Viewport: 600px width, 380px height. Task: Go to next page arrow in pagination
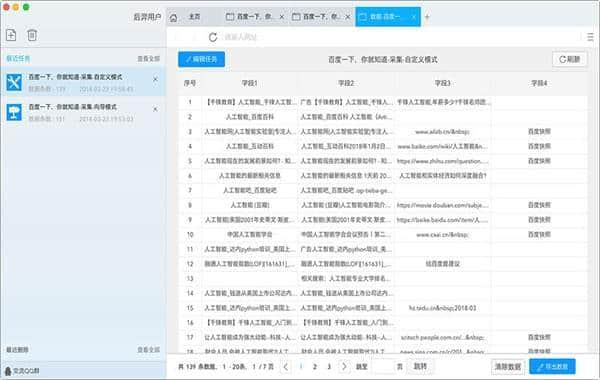coord(344,366)
